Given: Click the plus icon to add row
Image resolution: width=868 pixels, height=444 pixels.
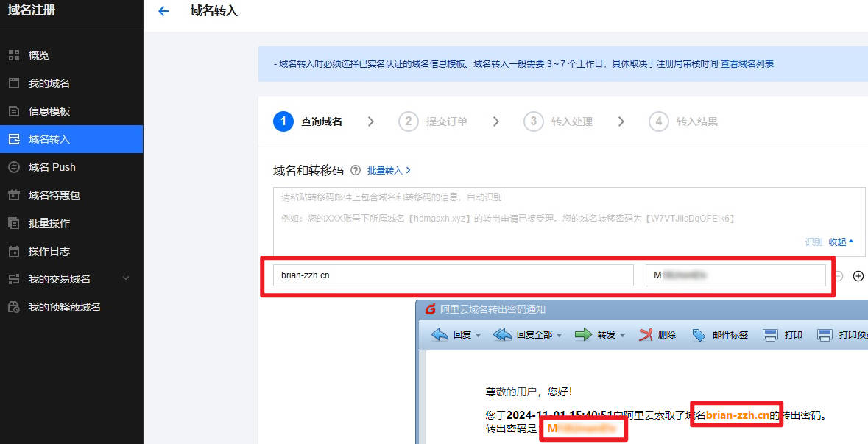Looking at the screenshot, I should (858, 275).
